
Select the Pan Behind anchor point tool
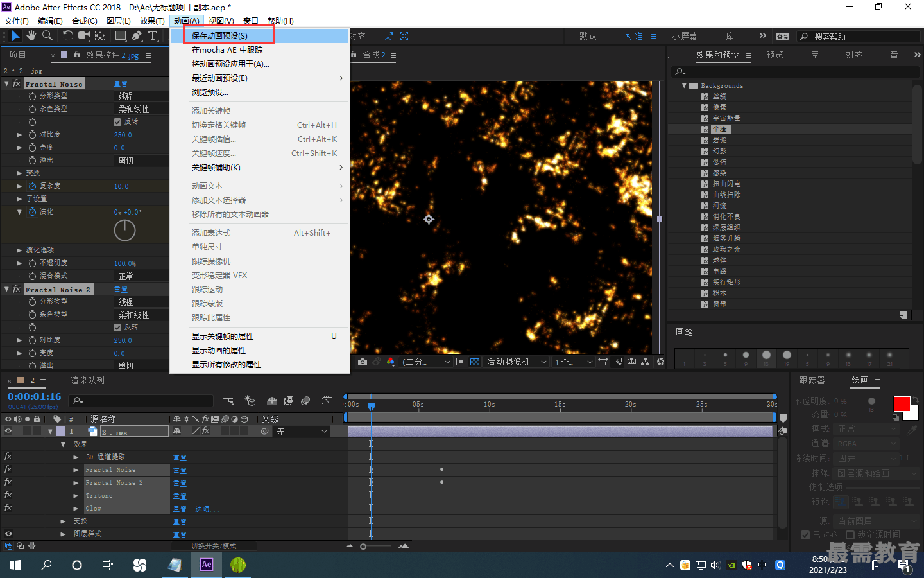tap(100, 36)
